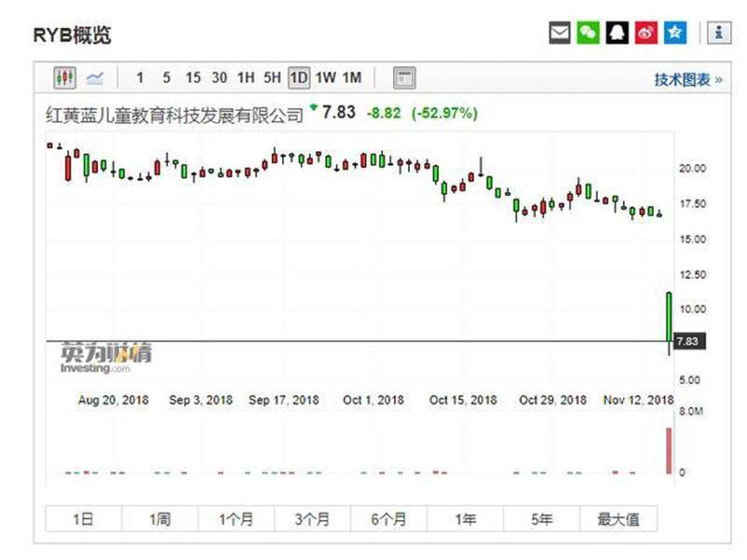
Task: Select 1 minute interval
Action: tap(139, 77)
